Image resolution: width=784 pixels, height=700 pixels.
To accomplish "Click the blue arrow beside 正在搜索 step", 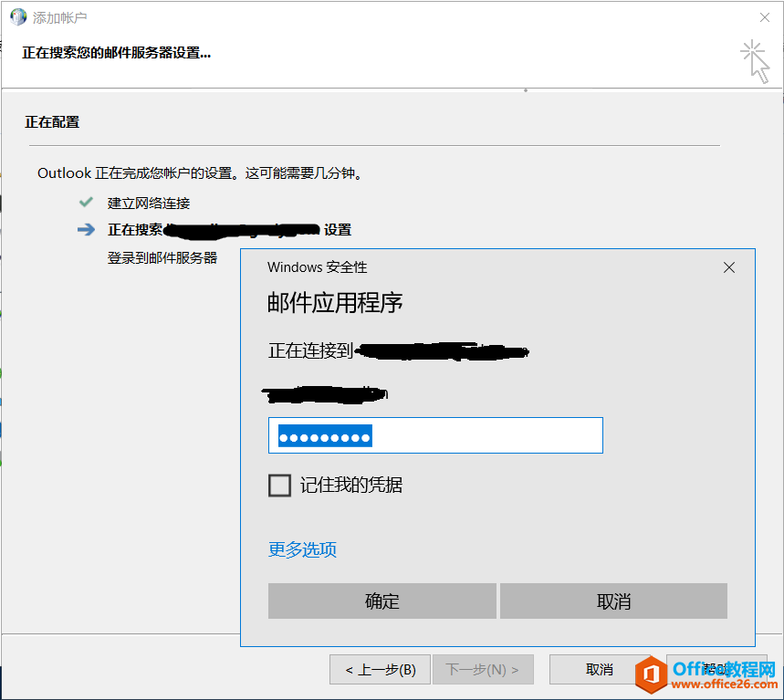I will click(x=85, y=229).
